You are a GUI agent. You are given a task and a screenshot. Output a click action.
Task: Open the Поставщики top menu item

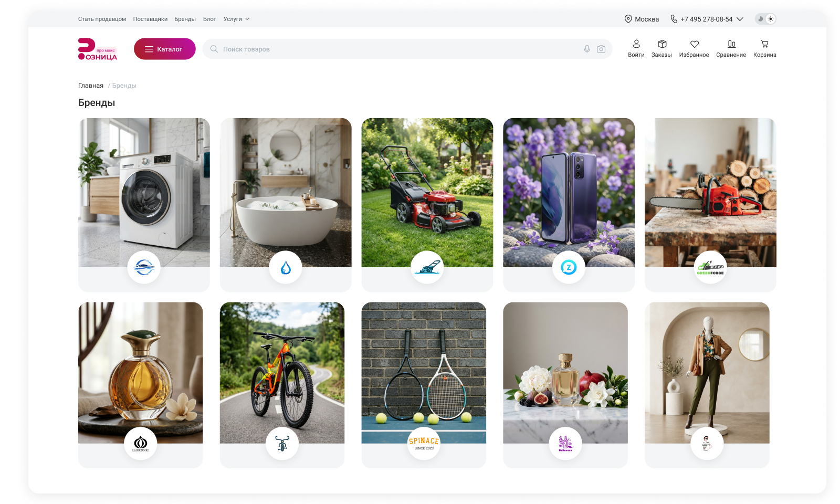point(150,19)
